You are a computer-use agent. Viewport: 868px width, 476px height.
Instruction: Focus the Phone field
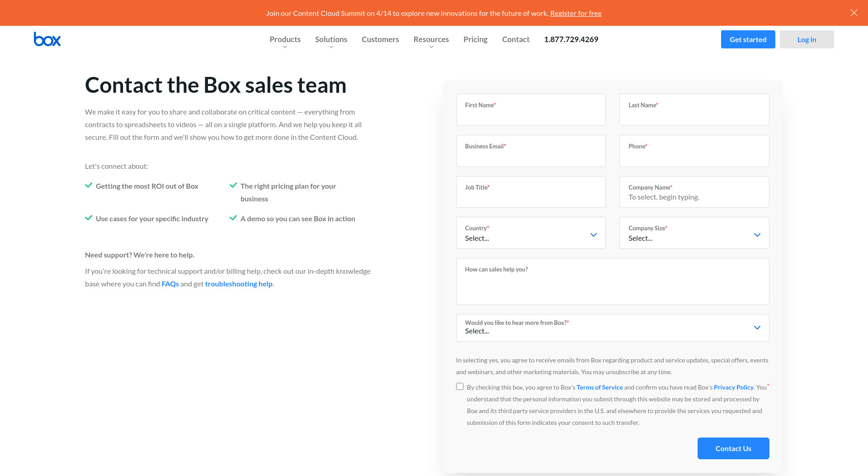point(694,151)
